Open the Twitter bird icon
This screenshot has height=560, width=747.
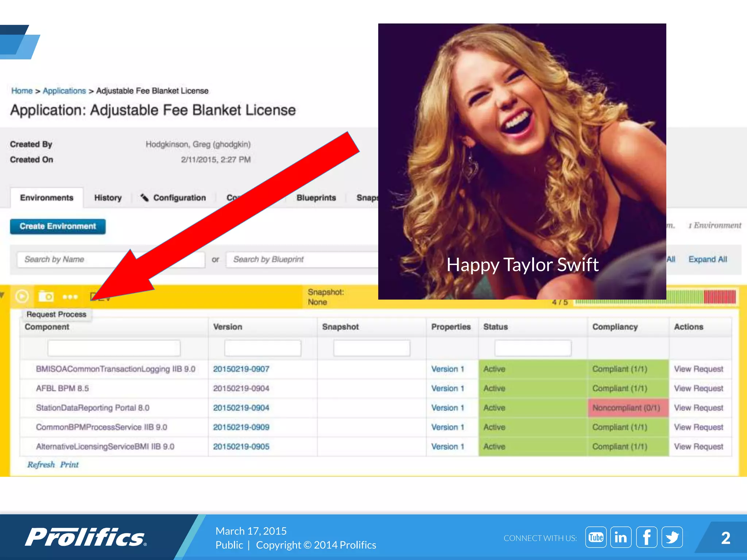click(x=672, y=537)
